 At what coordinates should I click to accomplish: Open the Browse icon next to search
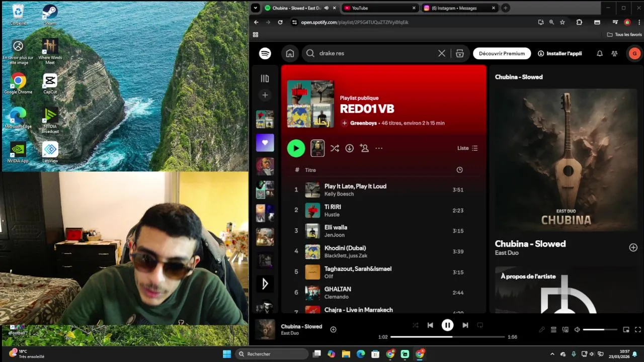coord(460,53)
